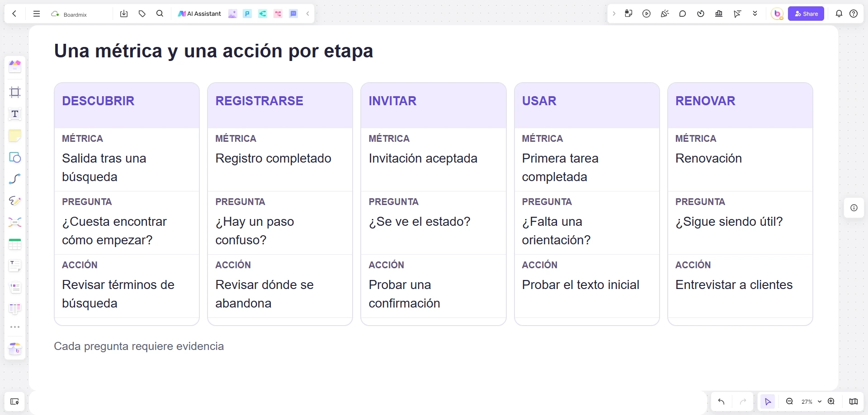Select the sticky note tool
The image size is (868, 415).
point(15,135)
